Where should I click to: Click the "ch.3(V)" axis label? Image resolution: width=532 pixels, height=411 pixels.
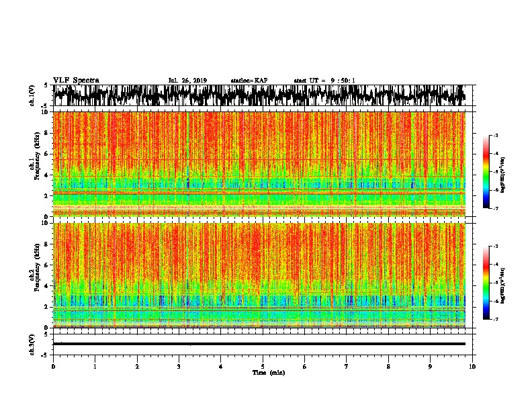coord(32,345)
